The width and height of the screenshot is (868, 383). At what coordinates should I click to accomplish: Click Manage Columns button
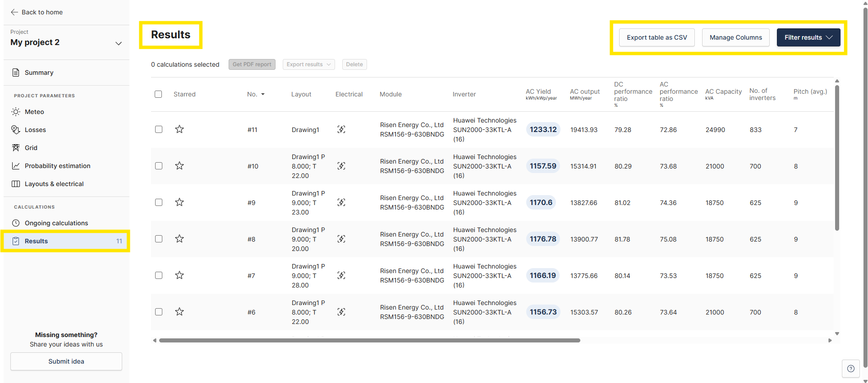[x=736, y=37]
